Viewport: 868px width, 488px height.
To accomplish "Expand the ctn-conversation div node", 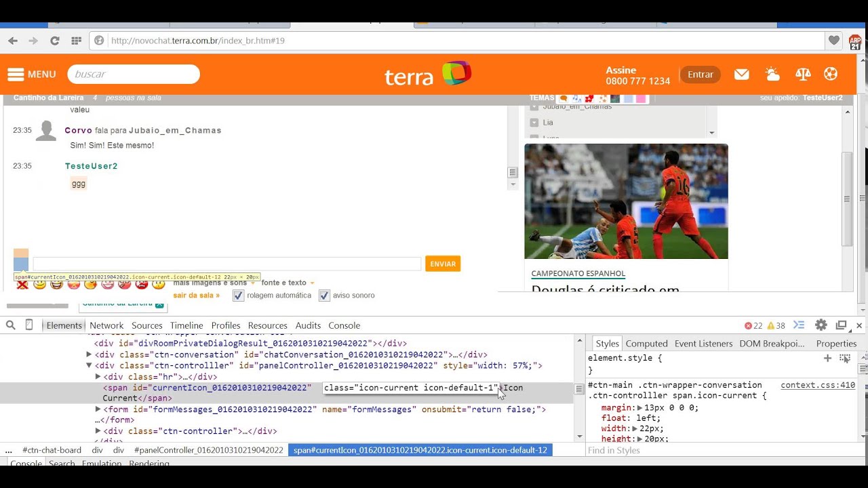I will pyautogui.click(x=89, y=354).
